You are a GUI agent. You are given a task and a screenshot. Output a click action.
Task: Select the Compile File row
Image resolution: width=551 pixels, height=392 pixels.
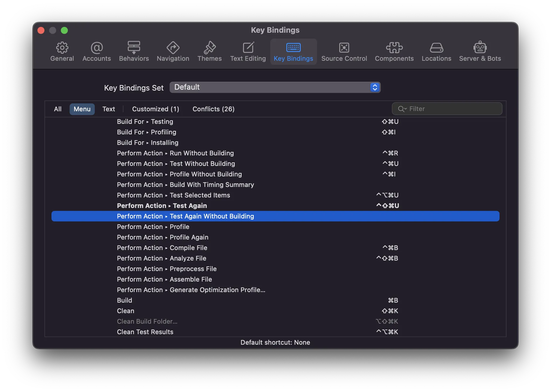(x=275, y=248)
